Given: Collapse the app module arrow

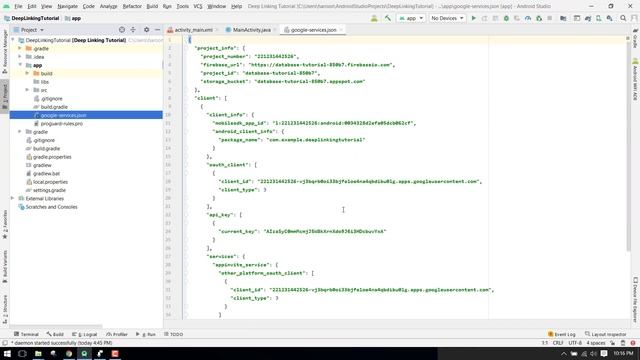Looking at the screenshot, I should [x=20, y=65].
